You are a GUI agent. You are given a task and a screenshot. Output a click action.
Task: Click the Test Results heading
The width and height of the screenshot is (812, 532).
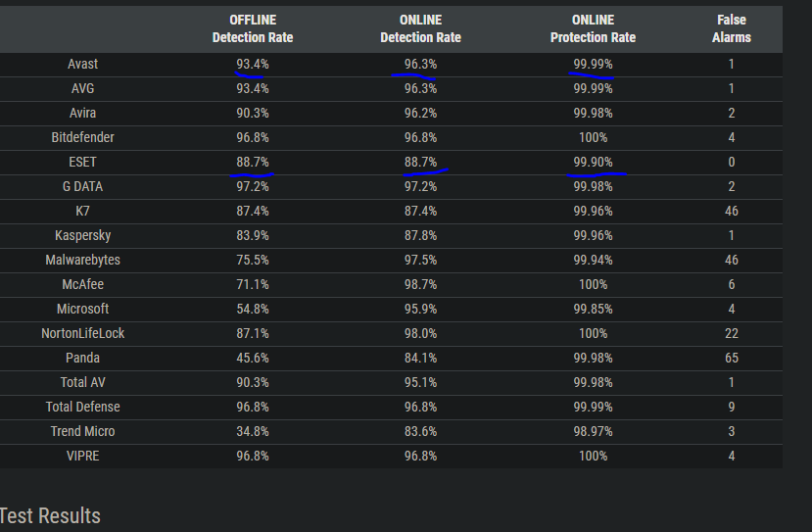(x=49, y=516)
